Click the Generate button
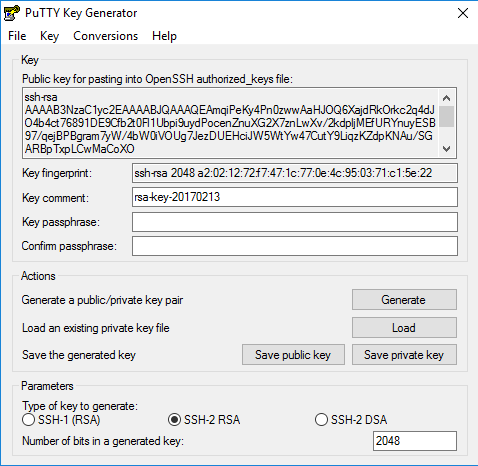 404,300
